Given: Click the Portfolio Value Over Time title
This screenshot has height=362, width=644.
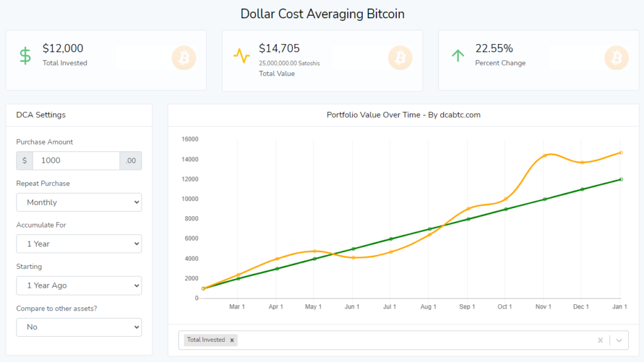Looking at the screenshot, I should click(x=403, y=115).
